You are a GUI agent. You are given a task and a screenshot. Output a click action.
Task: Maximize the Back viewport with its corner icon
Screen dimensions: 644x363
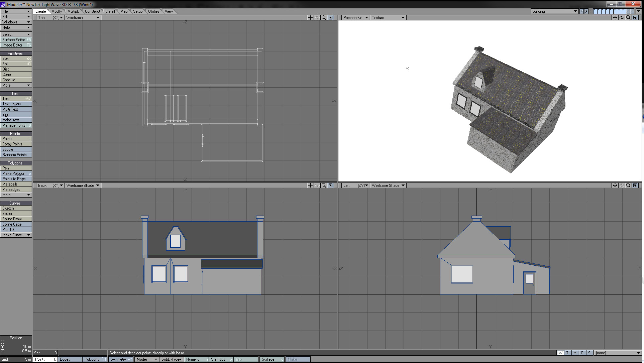[x=330, y=186]
